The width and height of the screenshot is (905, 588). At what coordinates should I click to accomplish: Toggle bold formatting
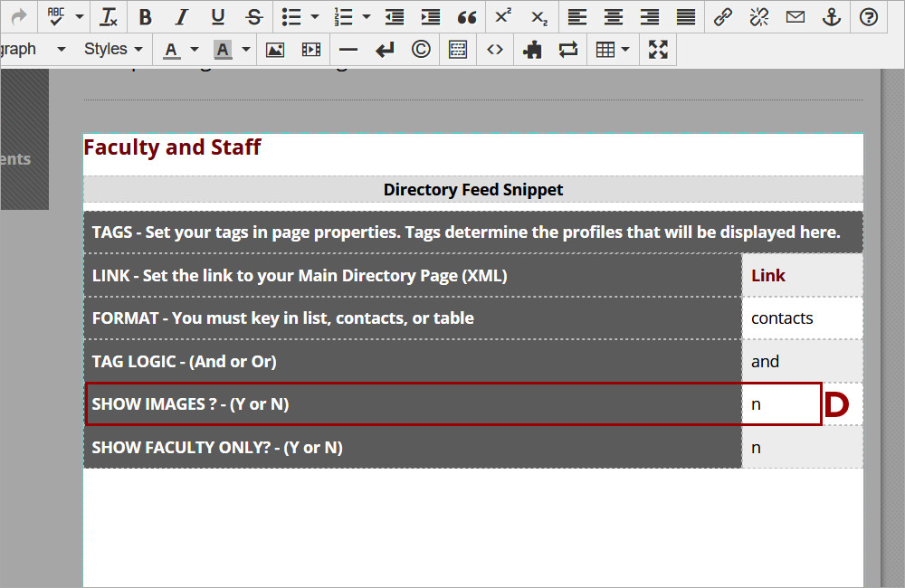[145, 16]
